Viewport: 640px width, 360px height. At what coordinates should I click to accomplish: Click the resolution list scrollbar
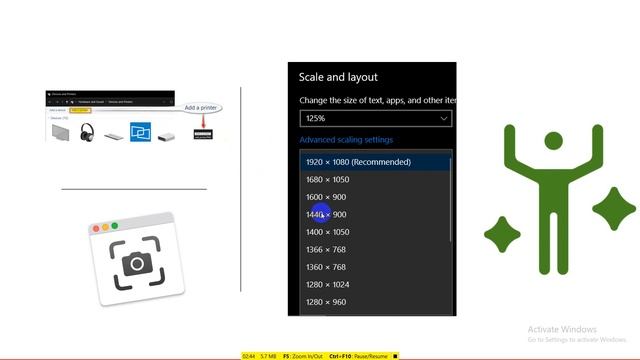pos(451,200)
